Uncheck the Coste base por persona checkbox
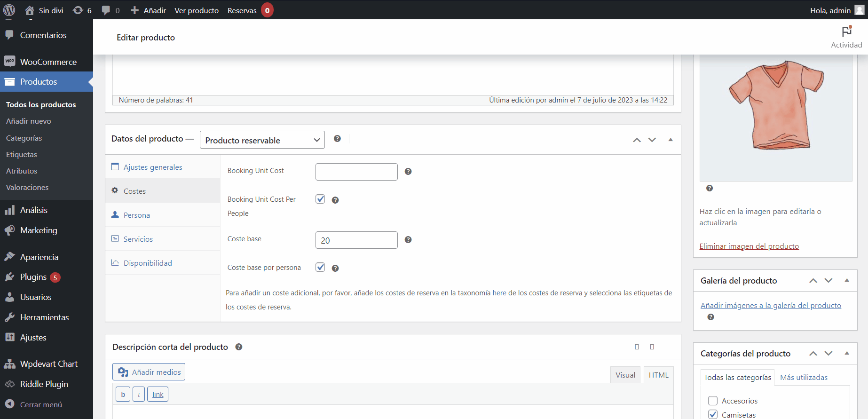Image resolution: width=868 pixels, height=419 pixels. [x=320, y=268]
